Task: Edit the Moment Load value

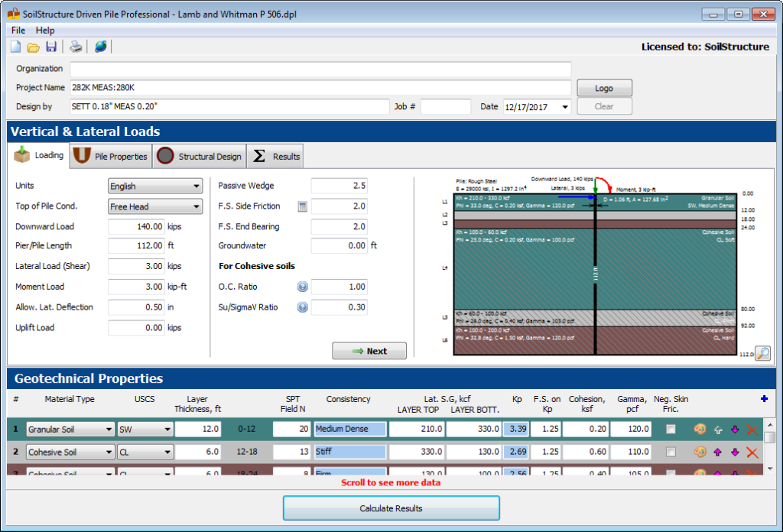Action: pyautogui.click(x=136, y=287)
